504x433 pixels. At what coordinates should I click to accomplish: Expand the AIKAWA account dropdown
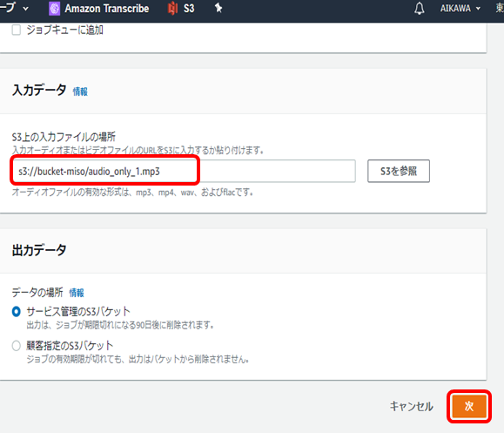(x=460, y=9)
